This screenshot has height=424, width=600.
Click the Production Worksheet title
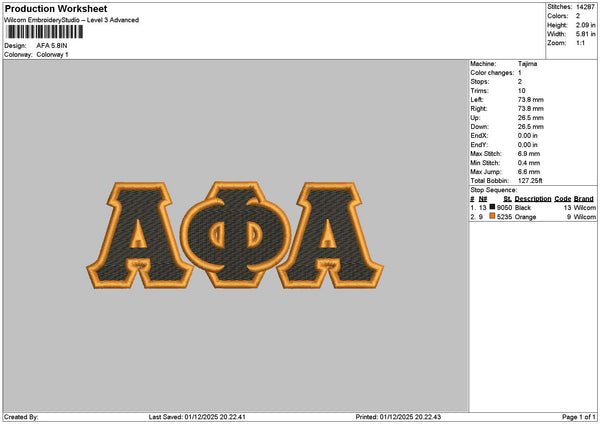coord(56,9)
